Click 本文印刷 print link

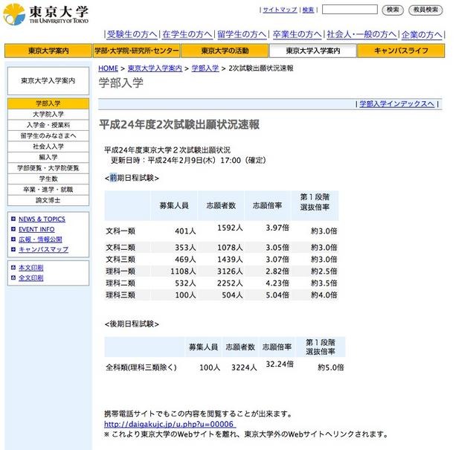click(31, 268)
